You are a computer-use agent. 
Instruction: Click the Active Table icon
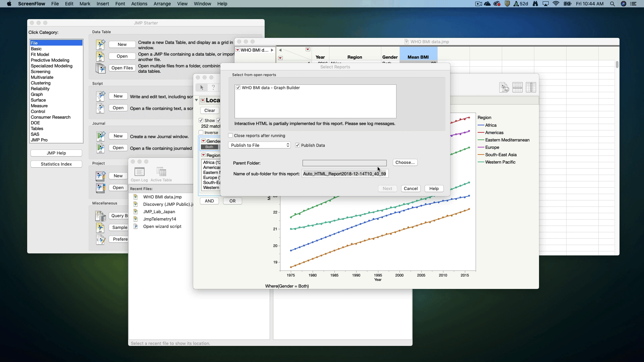[161, 172]
